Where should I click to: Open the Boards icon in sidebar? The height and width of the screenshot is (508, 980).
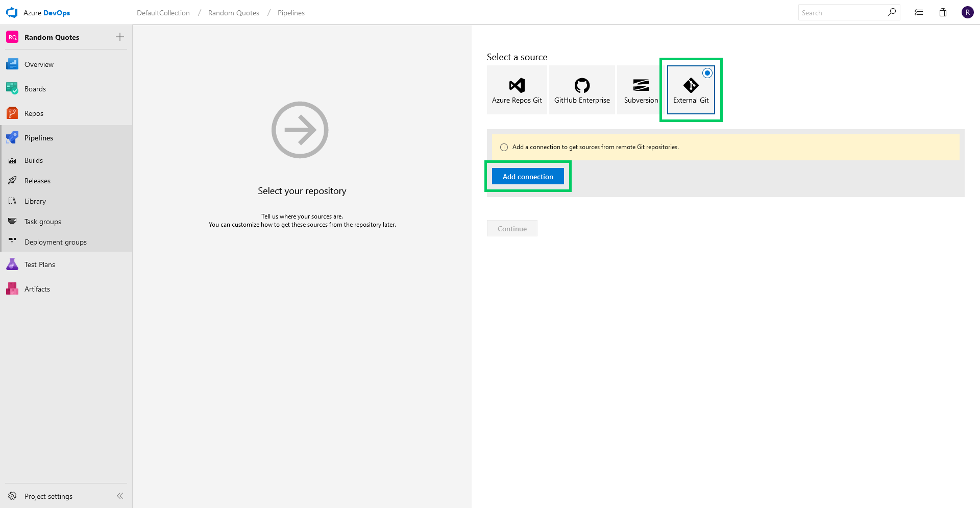coord(12,89)
